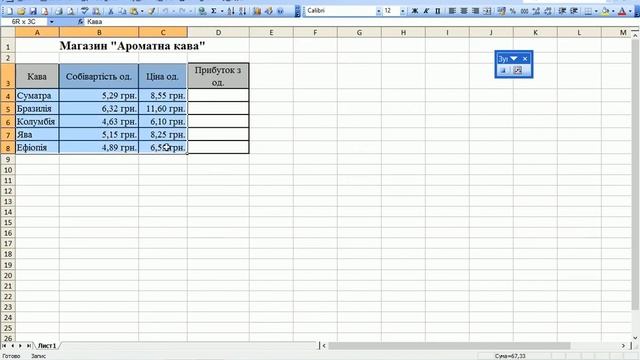Merge and center the selected cells
Image resolution: width=640 pixels, height=360 pixels.
[x=487, y=11]
